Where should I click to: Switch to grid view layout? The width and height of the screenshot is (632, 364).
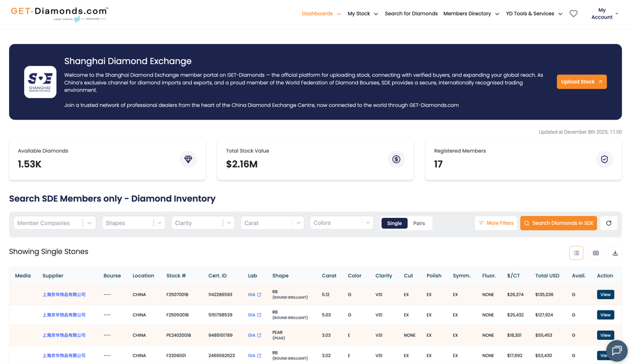point(595,253)
